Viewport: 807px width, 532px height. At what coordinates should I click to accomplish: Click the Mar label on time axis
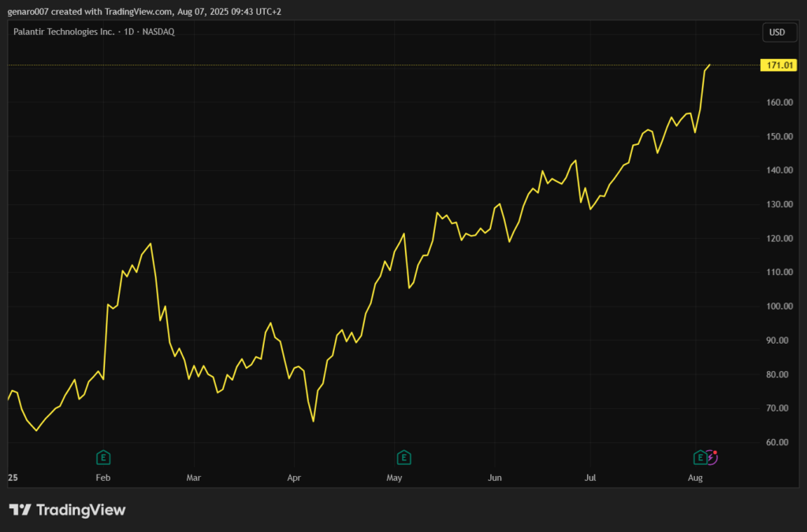coord(194,478)
